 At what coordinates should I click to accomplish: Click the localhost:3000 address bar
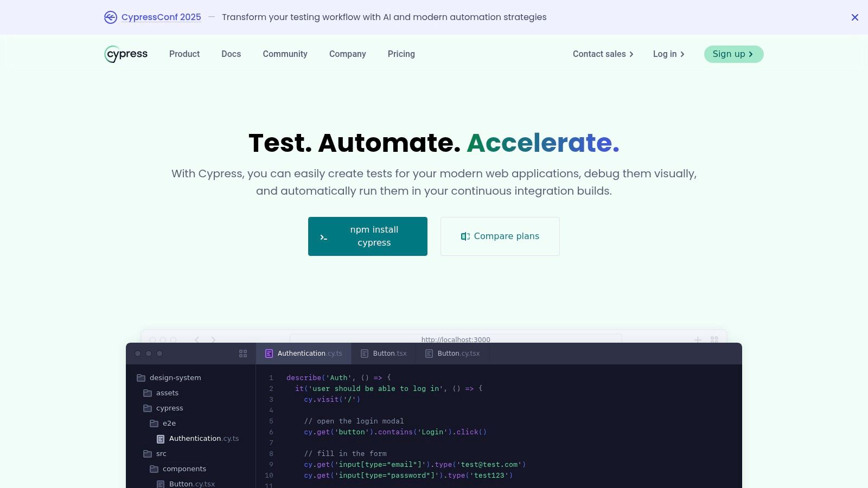(x=456, y=339)
